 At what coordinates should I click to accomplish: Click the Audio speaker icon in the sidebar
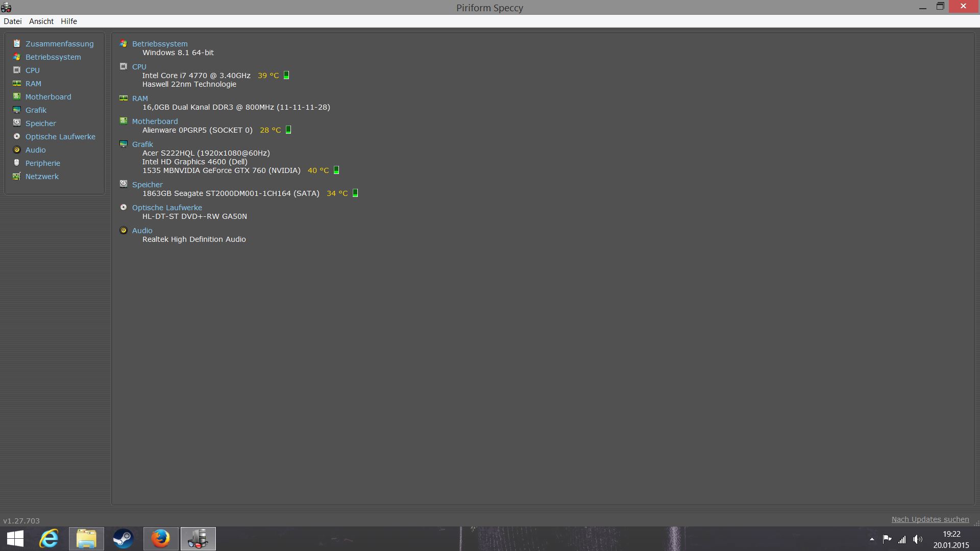[17, 150]
